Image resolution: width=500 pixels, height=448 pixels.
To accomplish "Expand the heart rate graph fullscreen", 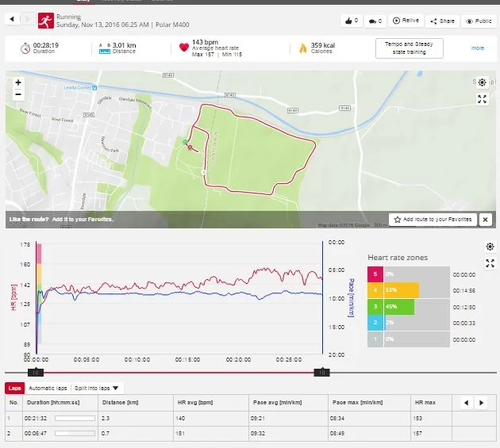I will coord(490,263).
